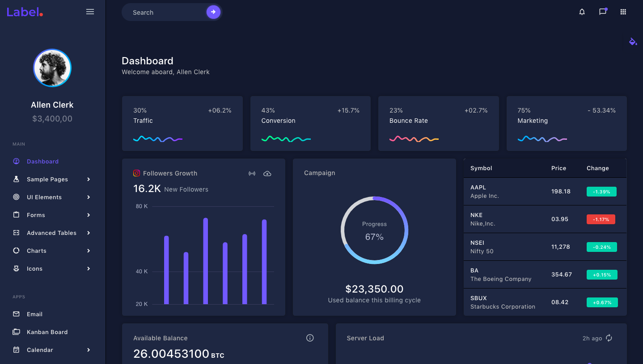Click the live broadcast icon in Followers Growth
This screenshot has height=364, width=643.
click(x=252, y=173)
